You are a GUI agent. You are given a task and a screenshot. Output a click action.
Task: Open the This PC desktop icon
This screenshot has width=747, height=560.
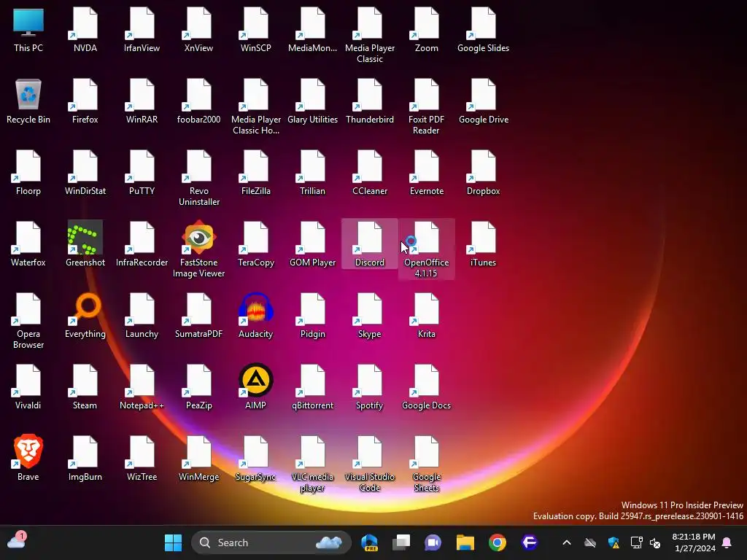(x=28, y=30)
